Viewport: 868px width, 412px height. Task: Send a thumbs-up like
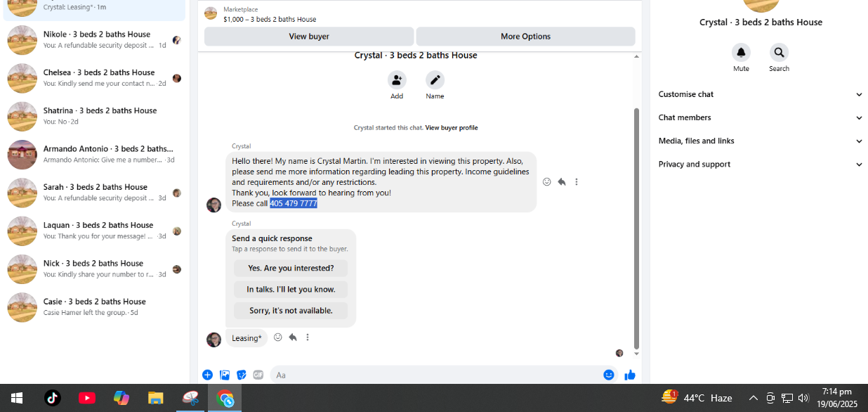[630, 375]
